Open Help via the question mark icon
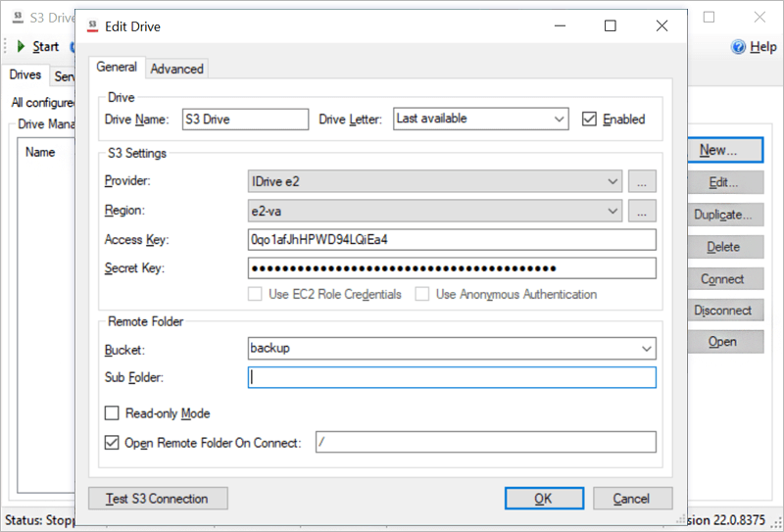 pos(739,47)
